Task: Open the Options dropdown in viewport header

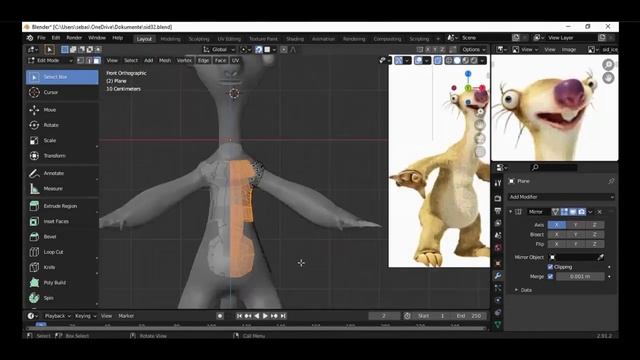Action: 473,49
